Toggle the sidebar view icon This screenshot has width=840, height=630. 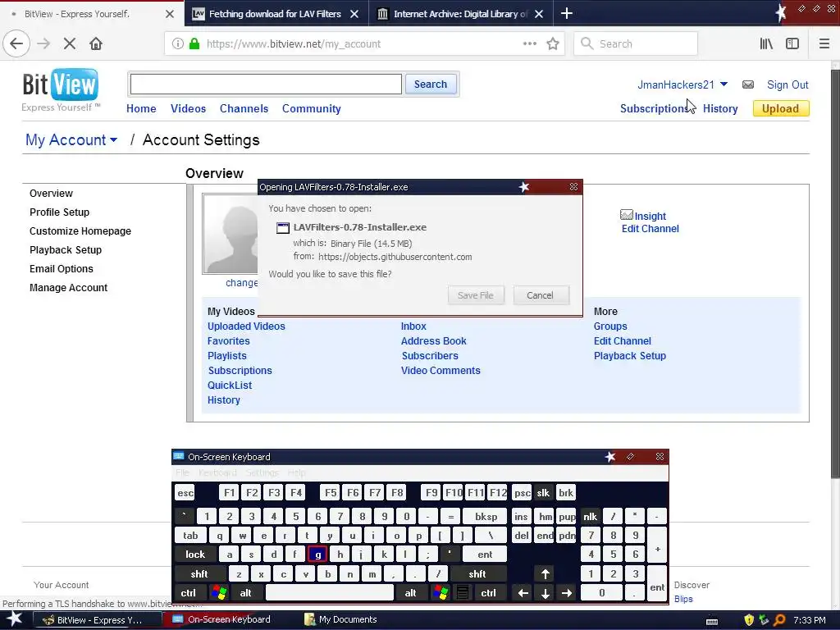(792, 44)
